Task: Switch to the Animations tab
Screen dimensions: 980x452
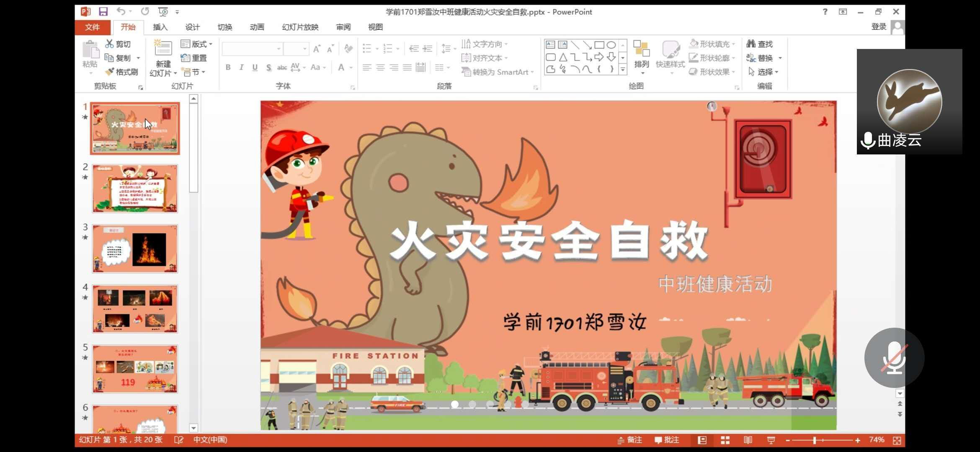Action: point(257,27)
